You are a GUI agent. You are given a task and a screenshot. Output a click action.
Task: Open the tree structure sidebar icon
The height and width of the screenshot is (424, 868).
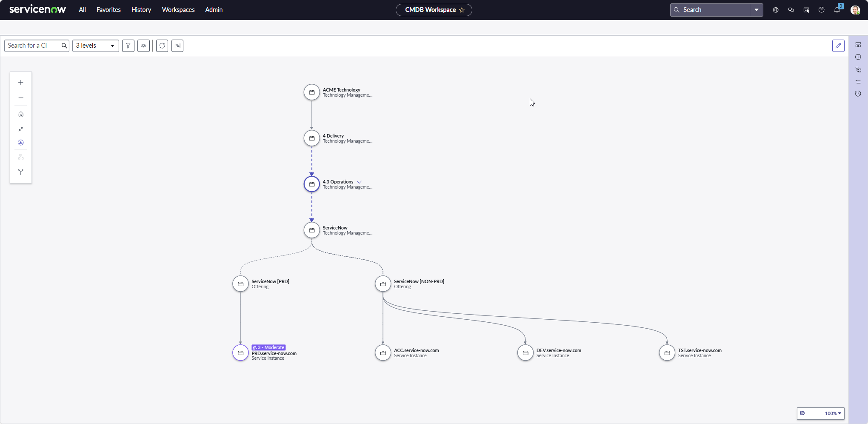tap(858, 69)
